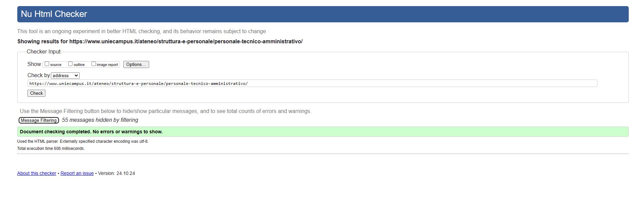Screen dimensions: 644x203
Task: Click the Checker Input legend label
Action: 43,51
